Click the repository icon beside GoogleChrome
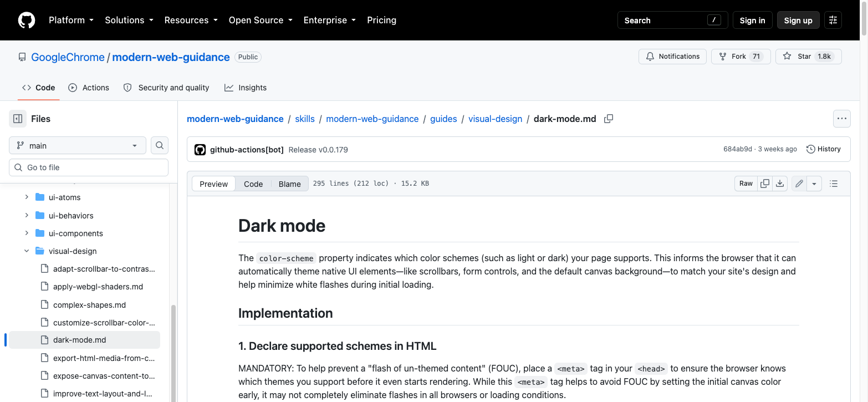The image size is (868, 402). pyautogui.click(x=22, y=57)
